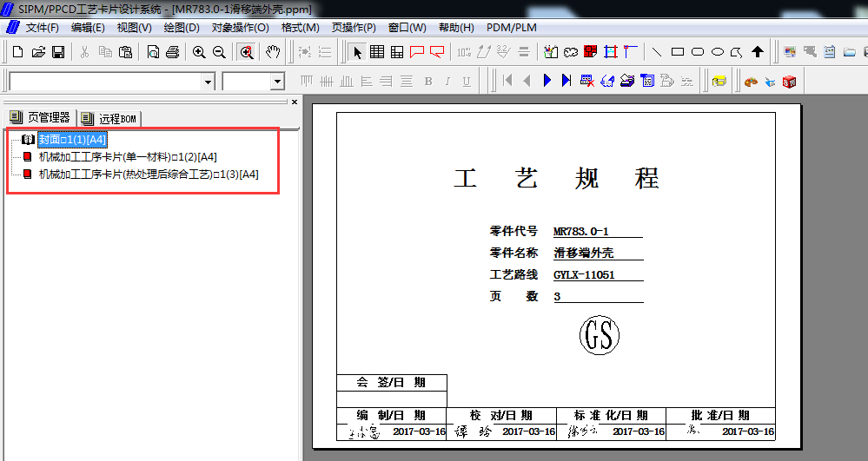Click the Save floppy disk icon
Viewport: 868px width, 461px height.
[57, 52]
